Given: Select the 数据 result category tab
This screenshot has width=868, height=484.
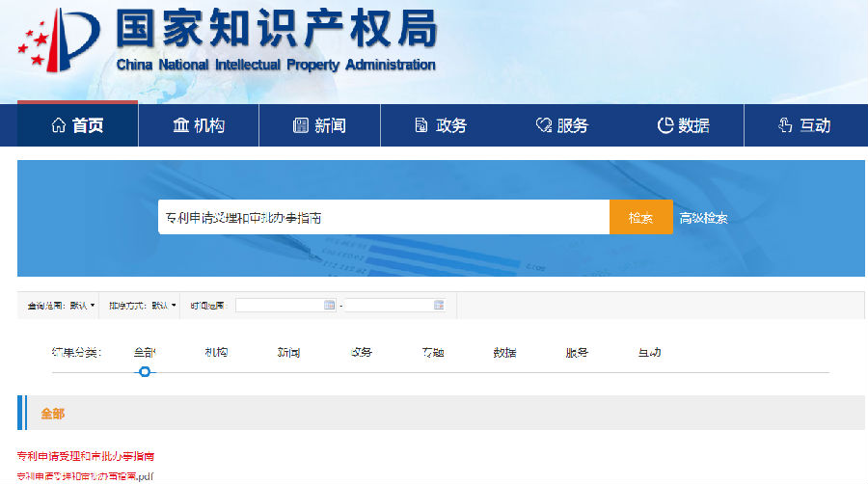Looking at the screenshot, I should 504,353.
